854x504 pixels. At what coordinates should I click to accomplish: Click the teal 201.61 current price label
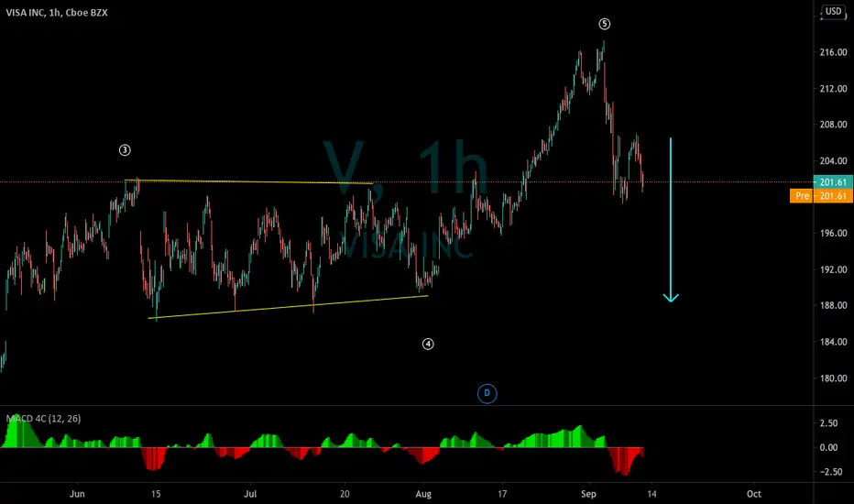pos(833,182)
